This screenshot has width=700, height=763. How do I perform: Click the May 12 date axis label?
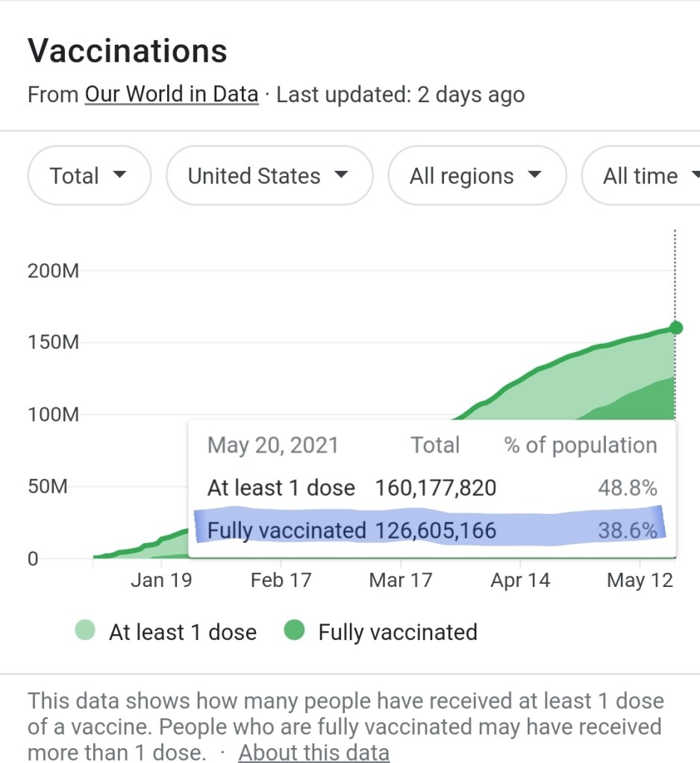click(640, 580)
